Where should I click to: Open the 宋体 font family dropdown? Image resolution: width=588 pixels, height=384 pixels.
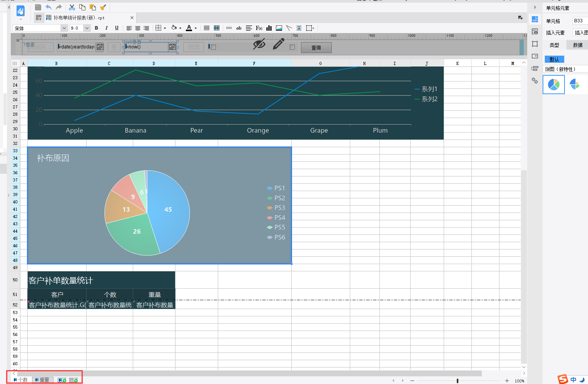coord(64,28)
